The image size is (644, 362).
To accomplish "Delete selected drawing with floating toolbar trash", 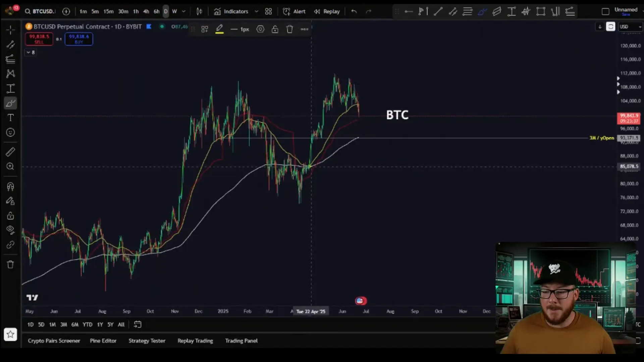I will [290, 29].
